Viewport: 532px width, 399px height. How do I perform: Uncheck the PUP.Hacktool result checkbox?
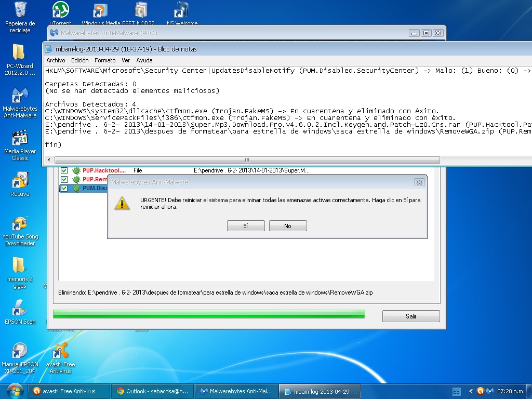[64, 170]
